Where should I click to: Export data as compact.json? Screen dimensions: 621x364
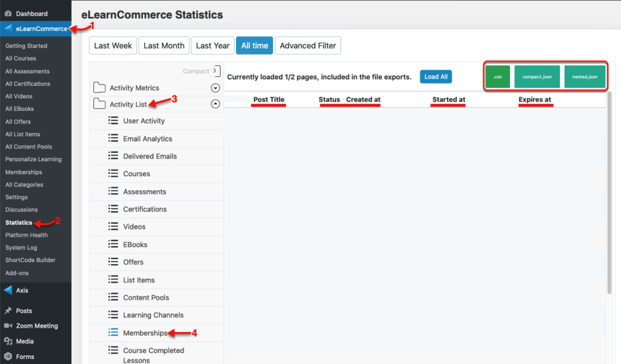tap(537, 77)
